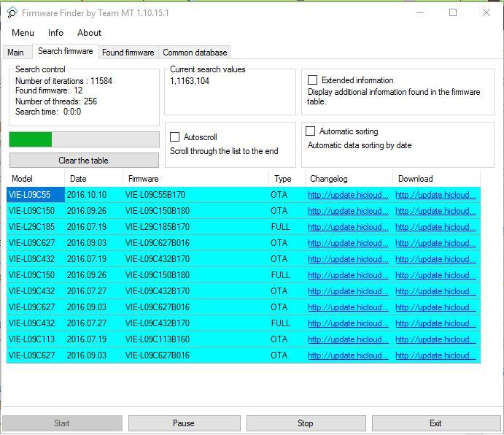Viewport: 504px width, 435px height.
Task: Select the Search firmware tab
Action: click(x=65, y=51)
